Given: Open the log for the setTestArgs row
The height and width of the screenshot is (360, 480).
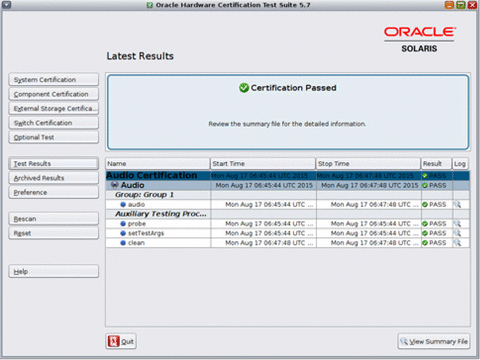Looking at the screenshot, I should [x=457, y=233].
